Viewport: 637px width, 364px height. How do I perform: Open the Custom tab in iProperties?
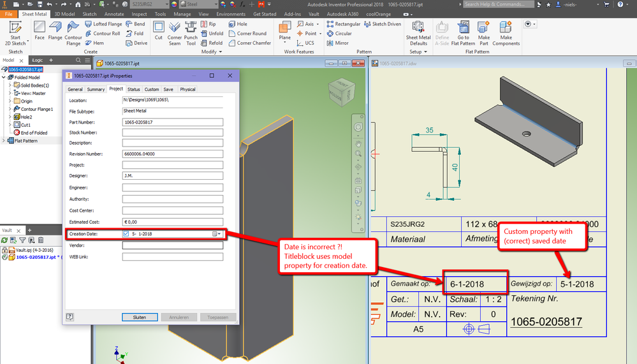coord(152,89)
